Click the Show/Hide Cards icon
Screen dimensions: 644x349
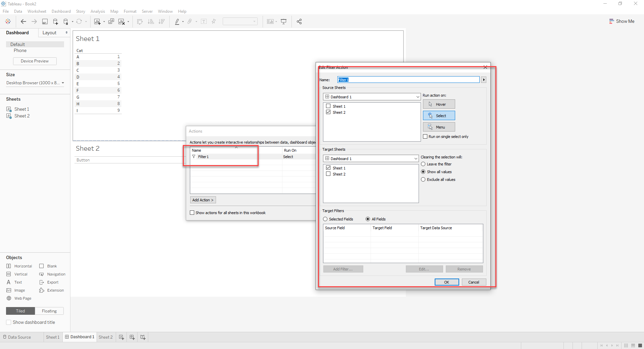pos(270,21)
